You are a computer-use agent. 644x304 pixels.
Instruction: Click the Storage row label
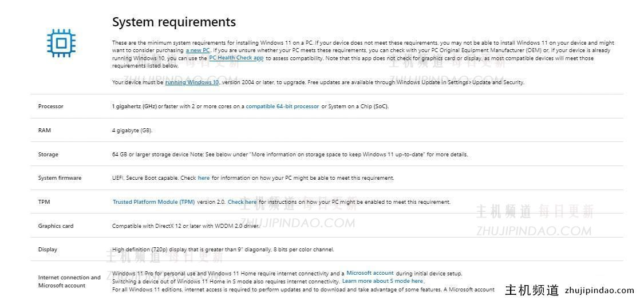(x=48, y=155)
